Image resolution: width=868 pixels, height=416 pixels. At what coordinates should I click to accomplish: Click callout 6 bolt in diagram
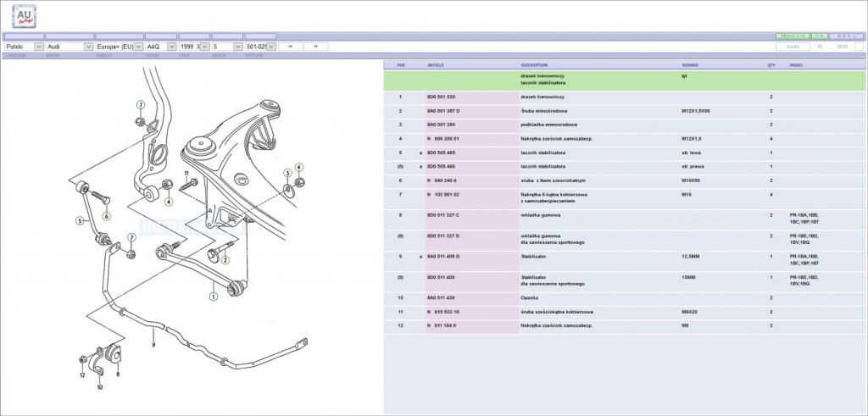(x=106, y=216)
